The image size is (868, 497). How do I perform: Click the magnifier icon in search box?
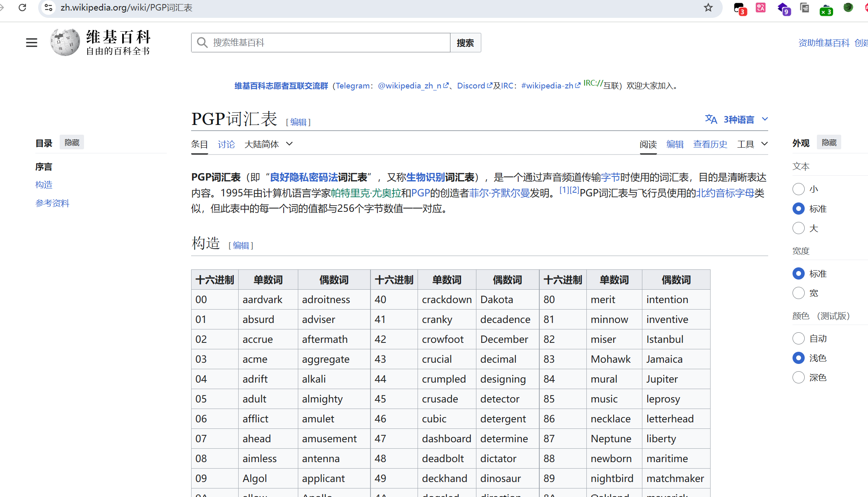click(x=202, y=43)
